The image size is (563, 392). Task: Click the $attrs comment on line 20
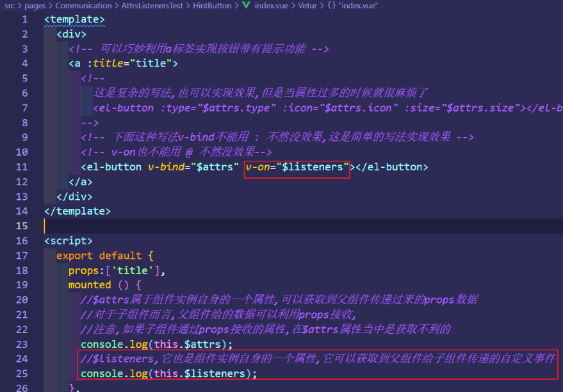279,300
